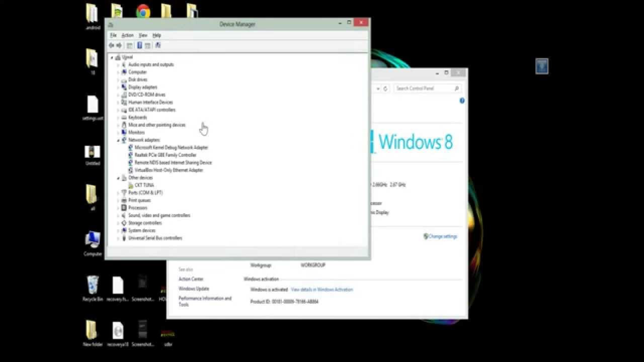Open the 'all' folder on desktop

click(92, 197)
